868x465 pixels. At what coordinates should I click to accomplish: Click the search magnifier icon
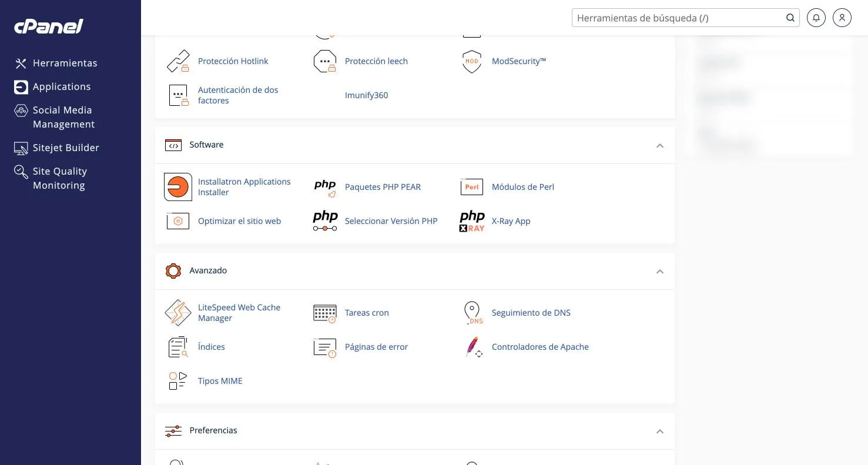tap(790, 18)
